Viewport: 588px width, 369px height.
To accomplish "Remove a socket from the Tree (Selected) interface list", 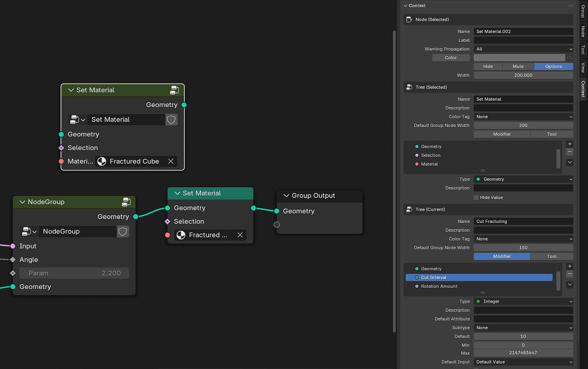I will coord(570,152).
